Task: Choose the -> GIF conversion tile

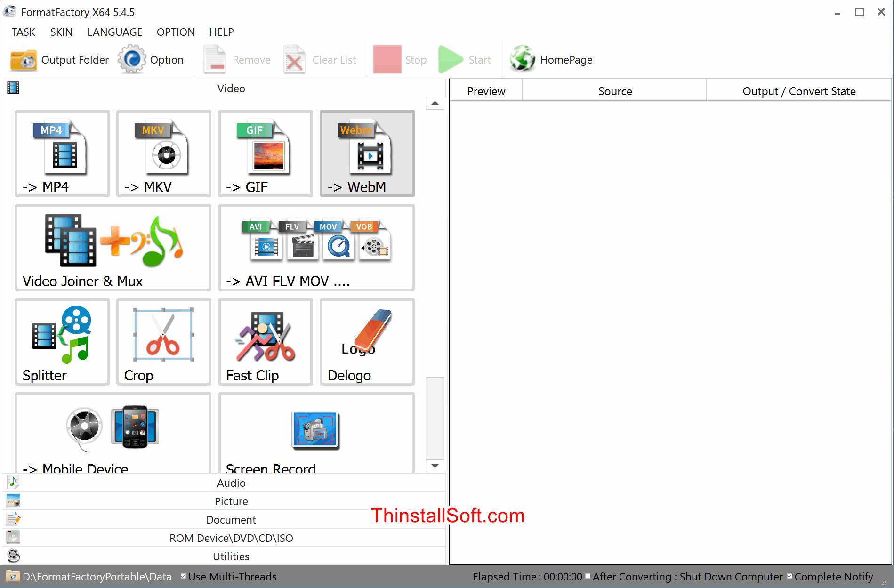Action: pos(266,153)
